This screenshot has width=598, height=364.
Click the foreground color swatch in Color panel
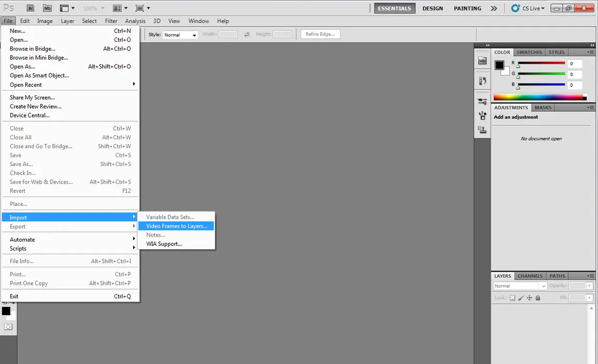coord(499,65)
